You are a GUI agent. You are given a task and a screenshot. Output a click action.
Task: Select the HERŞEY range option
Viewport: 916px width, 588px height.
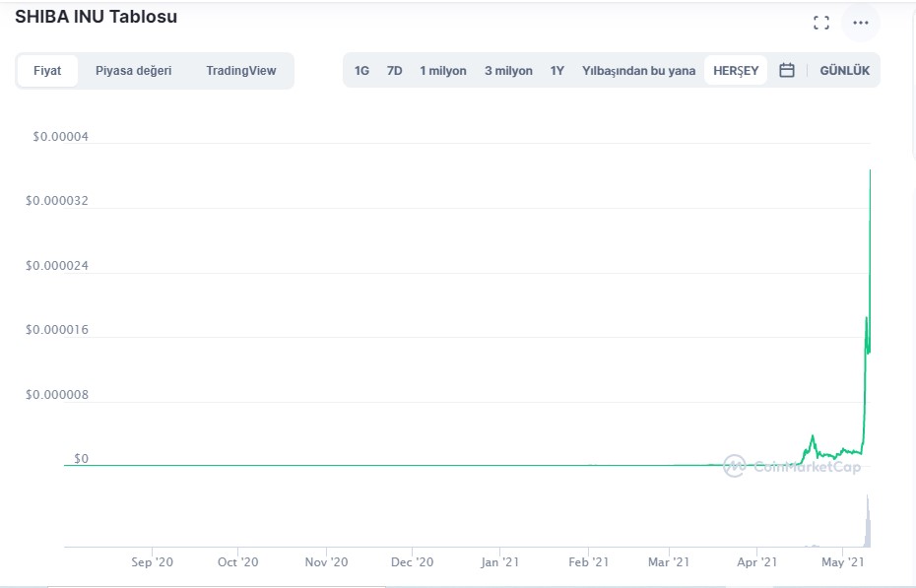click(736, 71)
